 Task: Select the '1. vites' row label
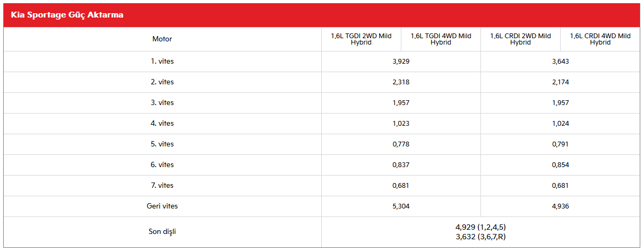162,62
